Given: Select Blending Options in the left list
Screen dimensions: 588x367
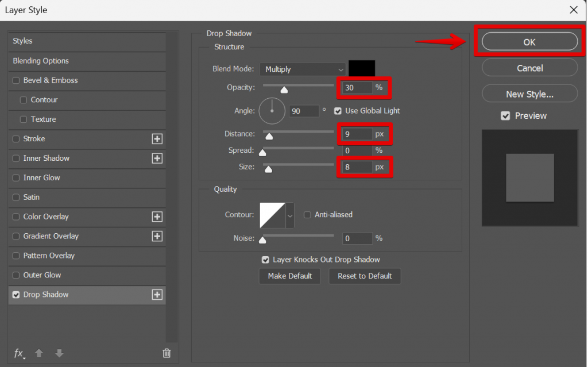Looking at the screenshot, I should [x=40, y=61].
